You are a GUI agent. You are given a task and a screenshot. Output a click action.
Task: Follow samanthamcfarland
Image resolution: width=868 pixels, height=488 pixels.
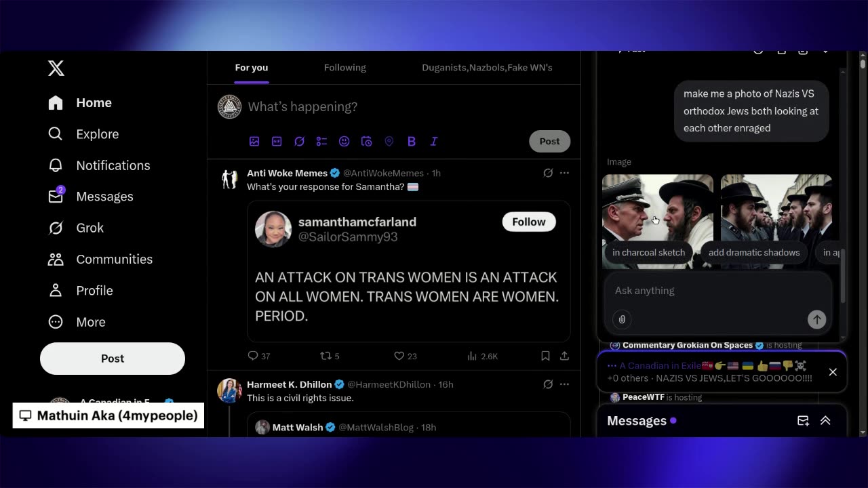coord(529,222)
